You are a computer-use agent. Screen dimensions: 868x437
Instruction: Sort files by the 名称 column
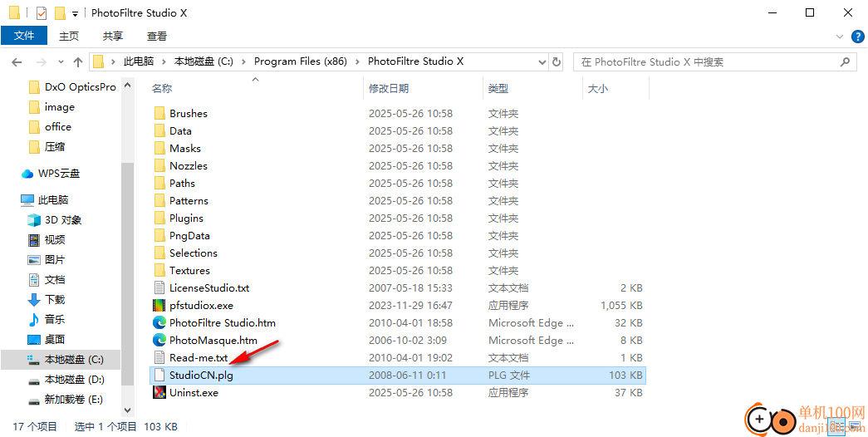162,89
